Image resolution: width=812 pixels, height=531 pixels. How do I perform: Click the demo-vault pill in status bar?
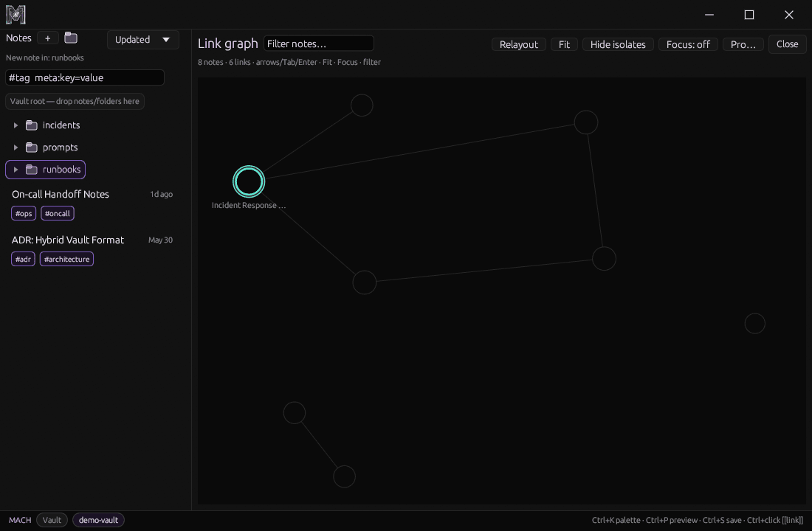pos(98,520)
